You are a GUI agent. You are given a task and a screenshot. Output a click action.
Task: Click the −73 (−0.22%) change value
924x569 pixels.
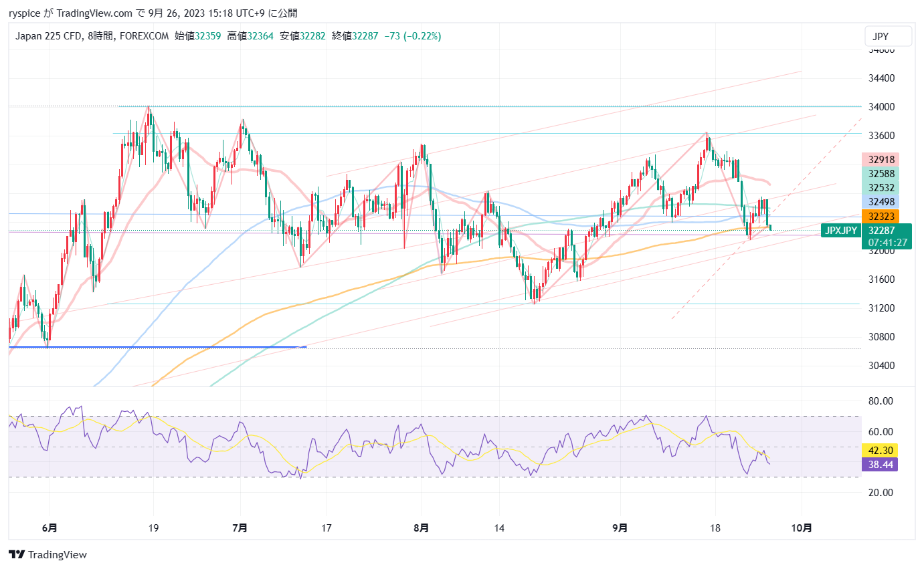pyautogui.click(x=412, y=36)
